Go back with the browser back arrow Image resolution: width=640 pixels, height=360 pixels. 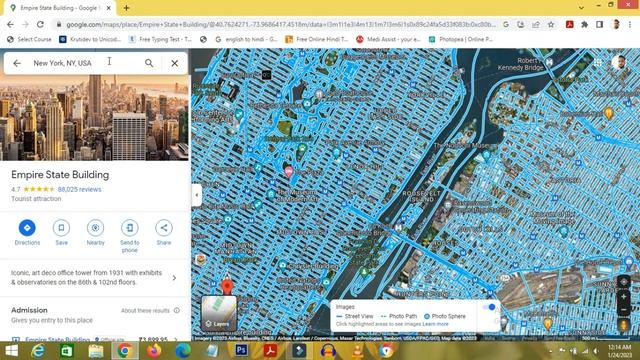(11, 24)
